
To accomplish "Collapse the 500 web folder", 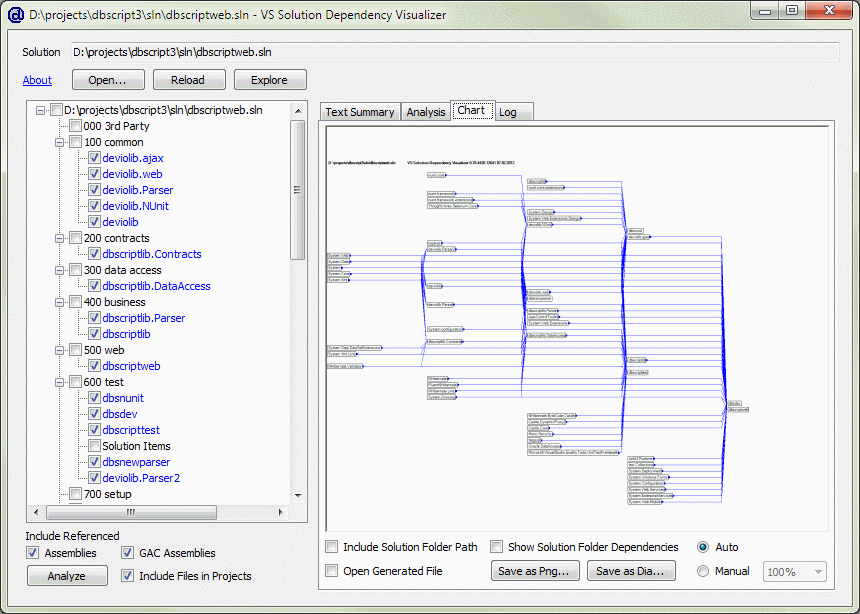I will point(59,351).
